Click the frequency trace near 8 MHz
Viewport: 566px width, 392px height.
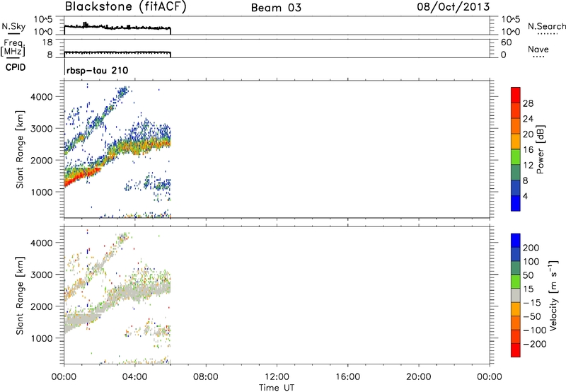pos(117,52)
